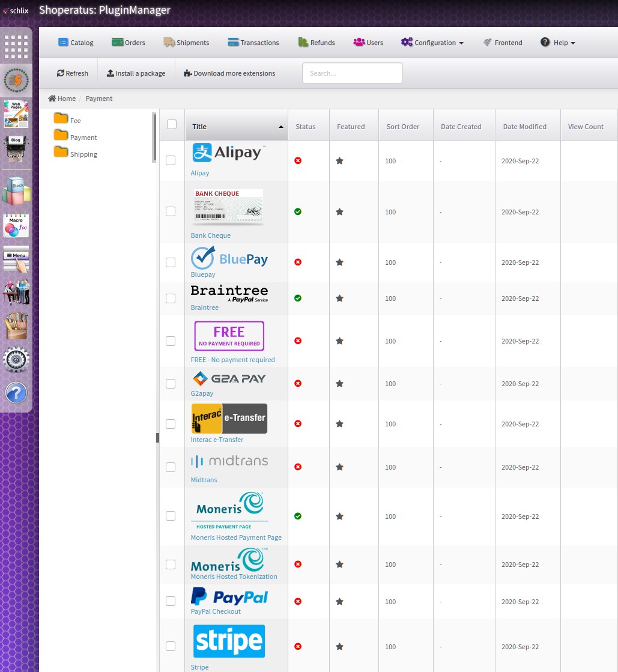This screenshot has width=618, height=672.
Task: Open the Orders menu
Action: coord(128,43)
